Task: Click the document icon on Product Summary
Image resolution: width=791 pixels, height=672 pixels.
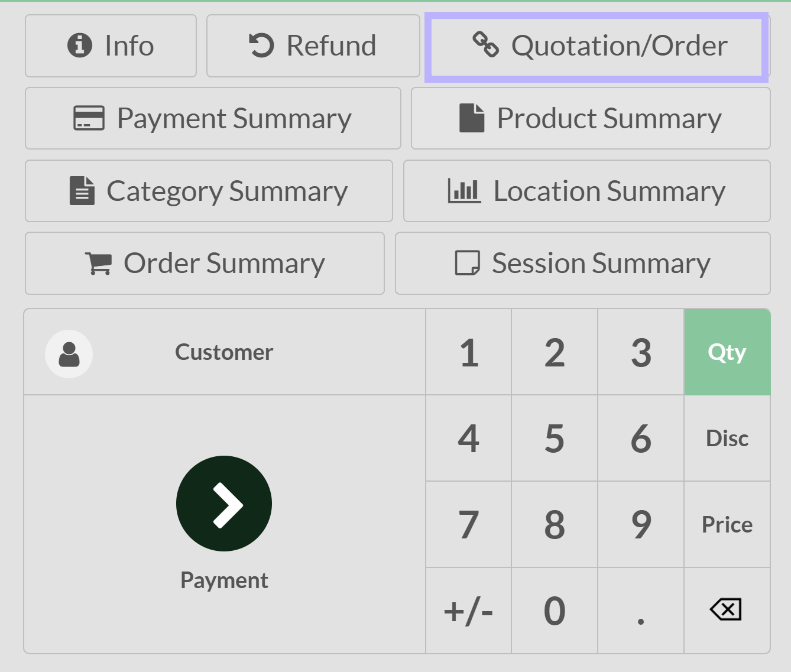Action: (x=470, y=118)
